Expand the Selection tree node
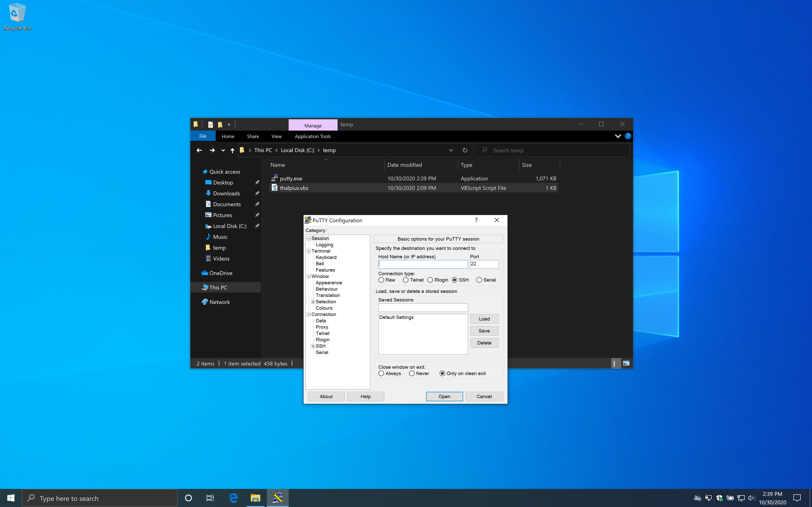Viewport: 812px width, 507px height. (x=313, y=302)
